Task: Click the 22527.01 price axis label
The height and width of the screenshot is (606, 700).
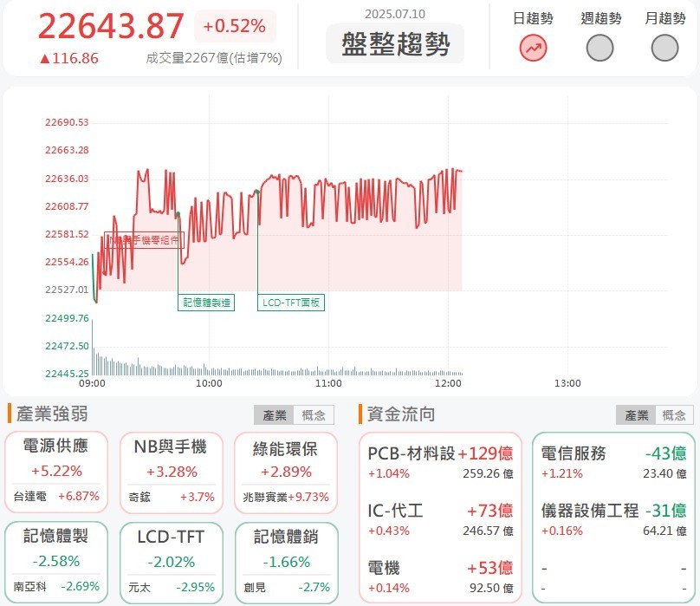Action: click(67, 290)
